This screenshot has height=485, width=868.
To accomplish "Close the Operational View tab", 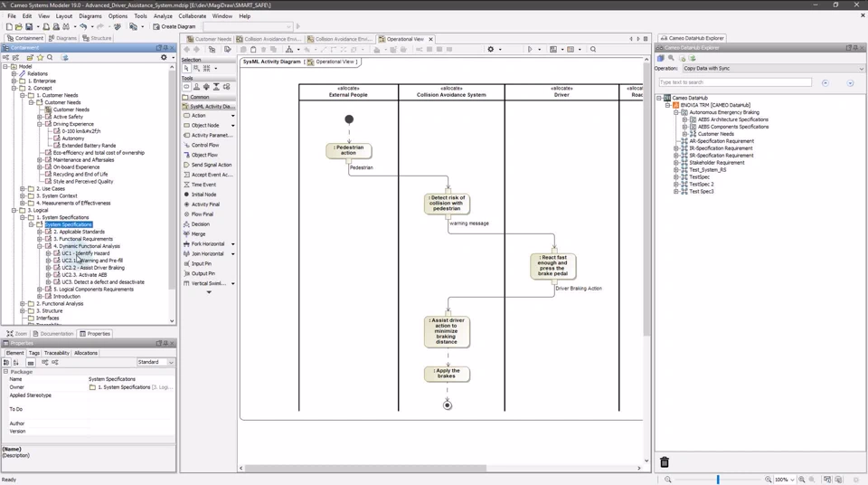I will tap(430, 39).
